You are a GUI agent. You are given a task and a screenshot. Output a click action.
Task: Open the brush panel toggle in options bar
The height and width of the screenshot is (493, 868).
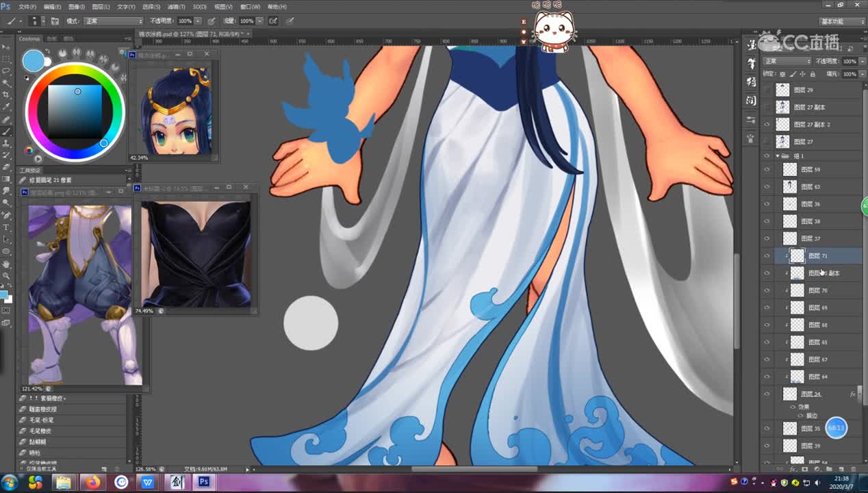point(55,21)
